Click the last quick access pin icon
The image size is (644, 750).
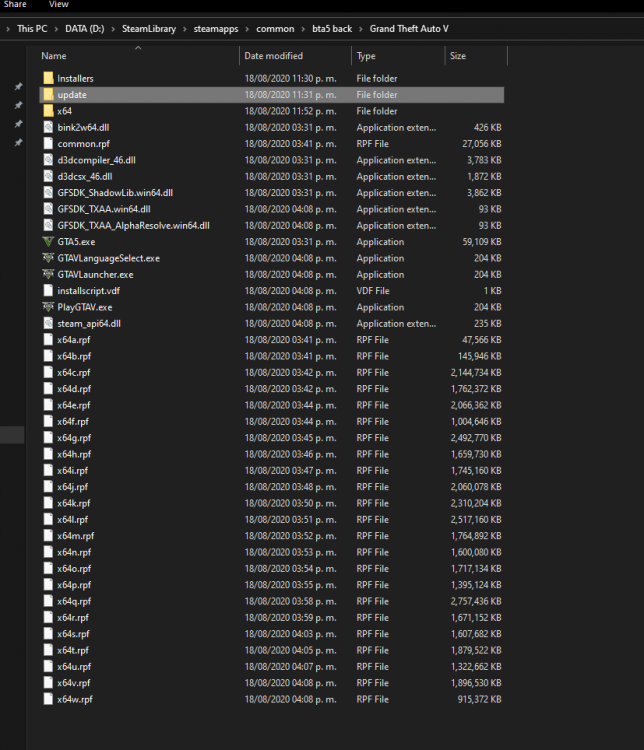pyautogui.click(x=18, y=143)
